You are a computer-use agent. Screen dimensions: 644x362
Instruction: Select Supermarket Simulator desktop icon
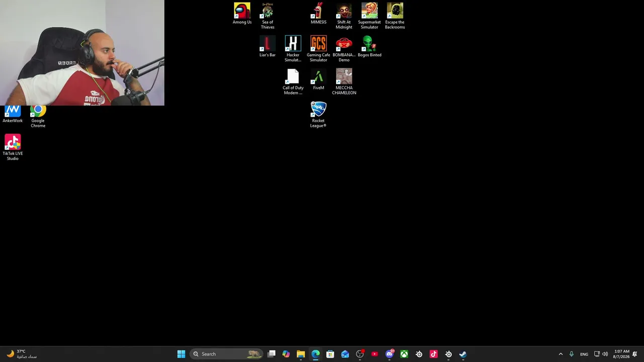pos(369,16)
